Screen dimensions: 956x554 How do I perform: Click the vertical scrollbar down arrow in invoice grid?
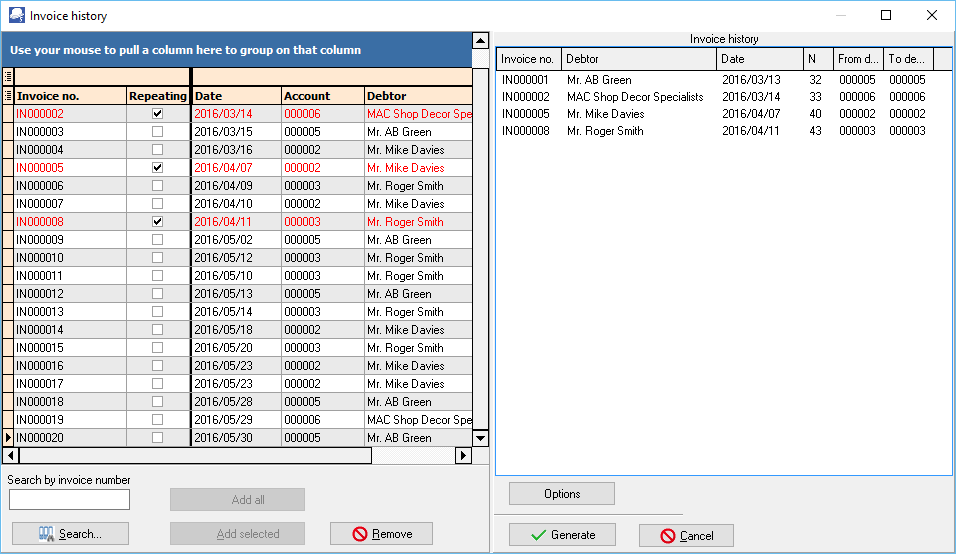coord(480,438)
